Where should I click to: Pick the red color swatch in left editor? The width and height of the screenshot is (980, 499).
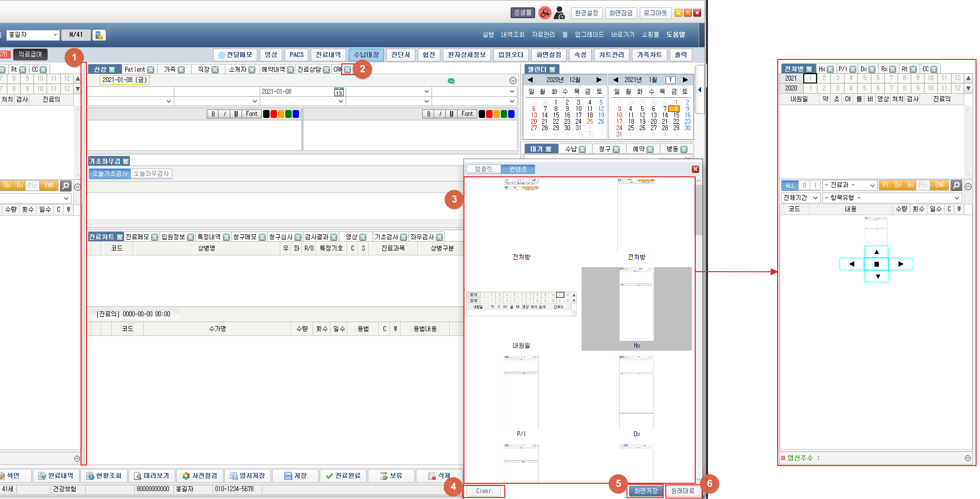click(273, 114)
